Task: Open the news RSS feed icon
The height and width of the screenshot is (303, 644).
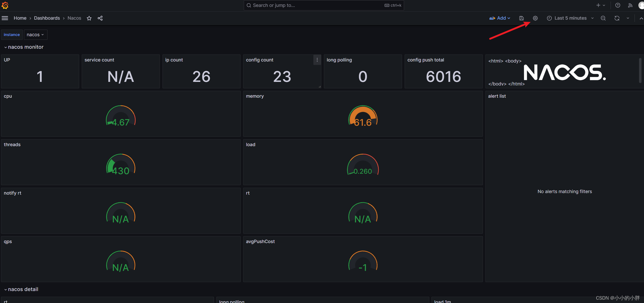Action: point(630,5)
